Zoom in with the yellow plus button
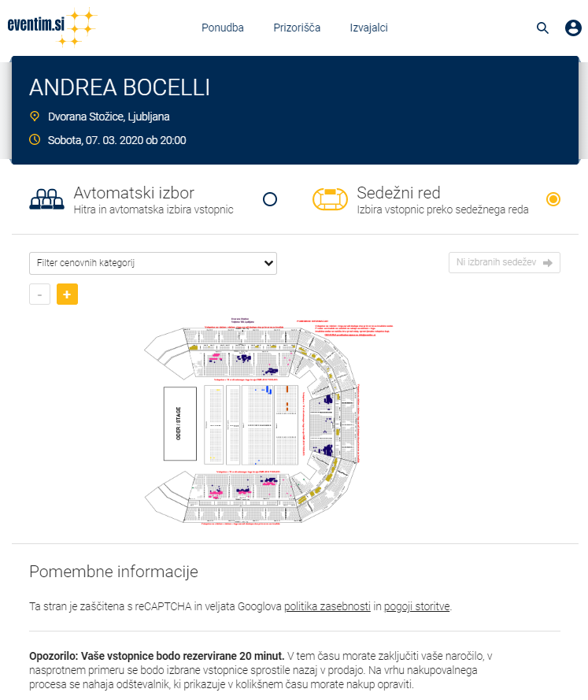588x700 pixels. 68,294
